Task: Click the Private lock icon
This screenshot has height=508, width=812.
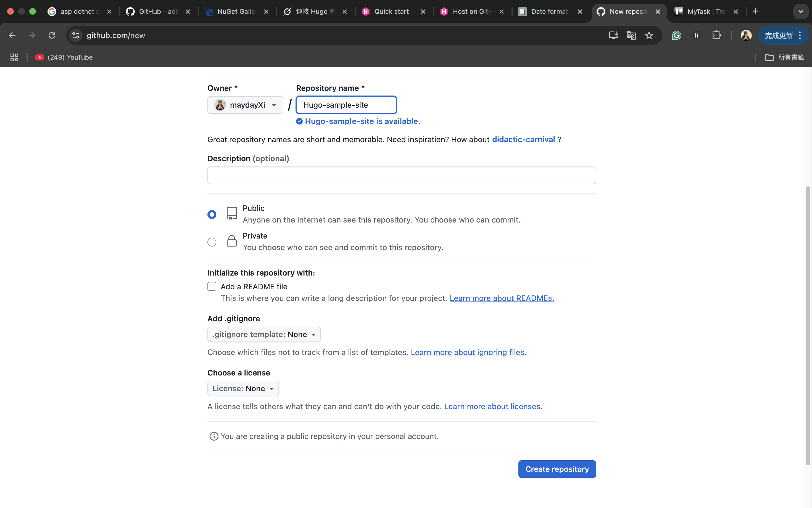Action: (x=231, y=241)
